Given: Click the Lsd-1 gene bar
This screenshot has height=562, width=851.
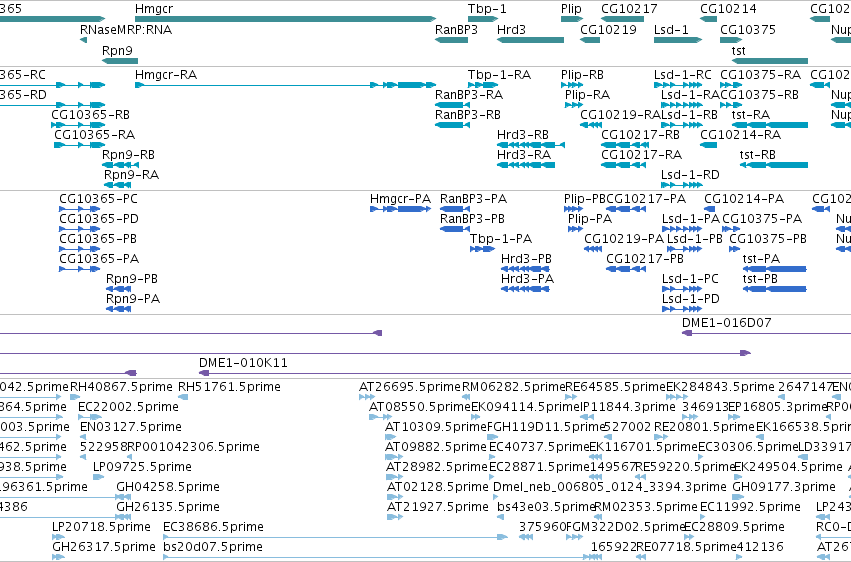Looking at the screenshot, I should tap(678, 40).
